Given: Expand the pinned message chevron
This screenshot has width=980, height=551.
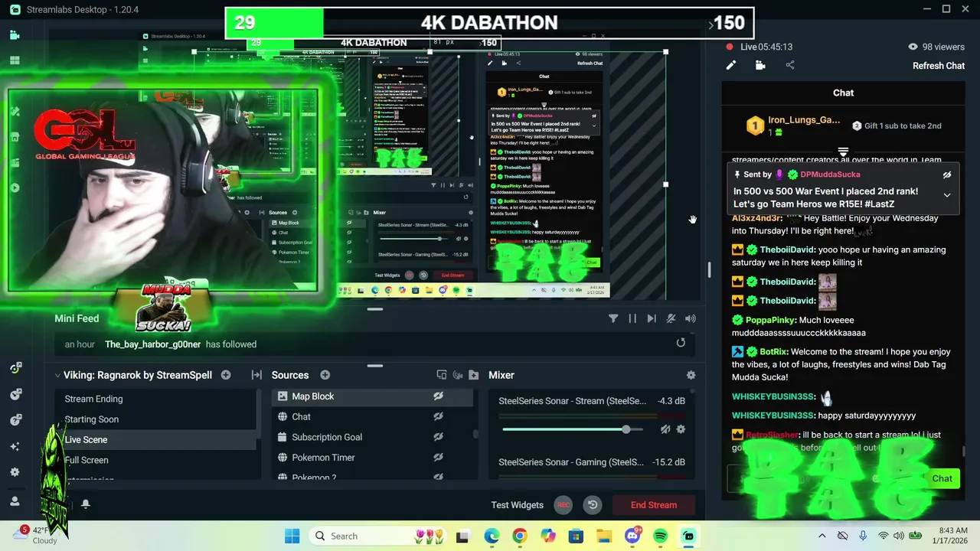Looking at the screenshot, I should pyautogui.click(x=947, y=195).
